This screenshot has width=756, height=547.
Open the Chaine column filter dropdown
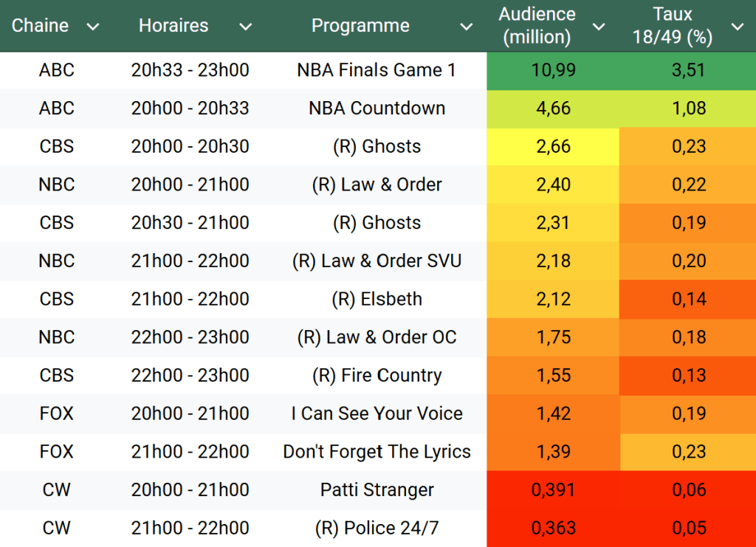(93, 27)
